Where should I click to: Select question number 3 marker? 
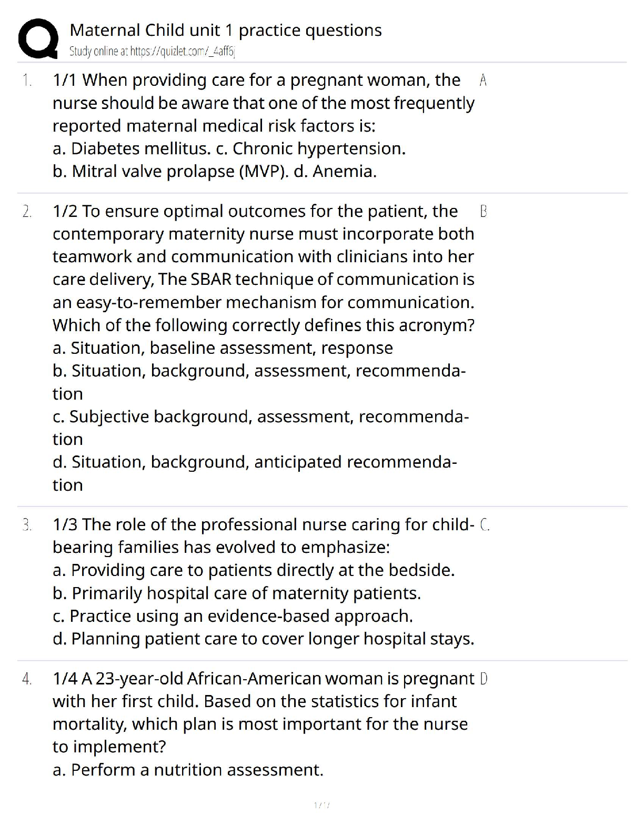27,525
